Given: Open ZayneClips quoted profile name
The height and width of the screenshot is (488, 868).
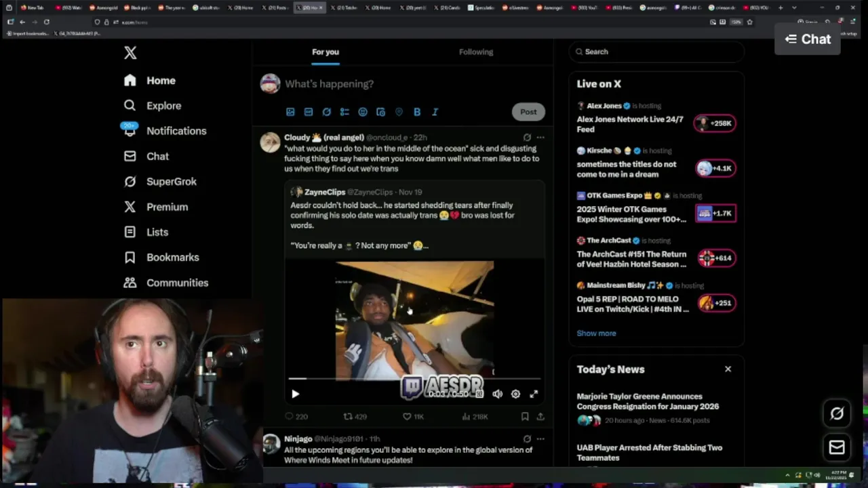Looking at the screenshot, I should click(324, 192).
